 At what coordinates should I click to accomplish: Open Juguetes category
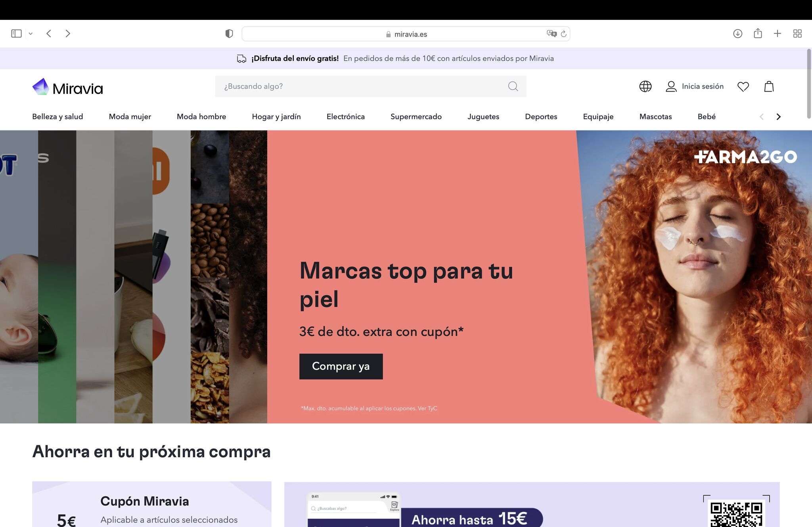483,116
